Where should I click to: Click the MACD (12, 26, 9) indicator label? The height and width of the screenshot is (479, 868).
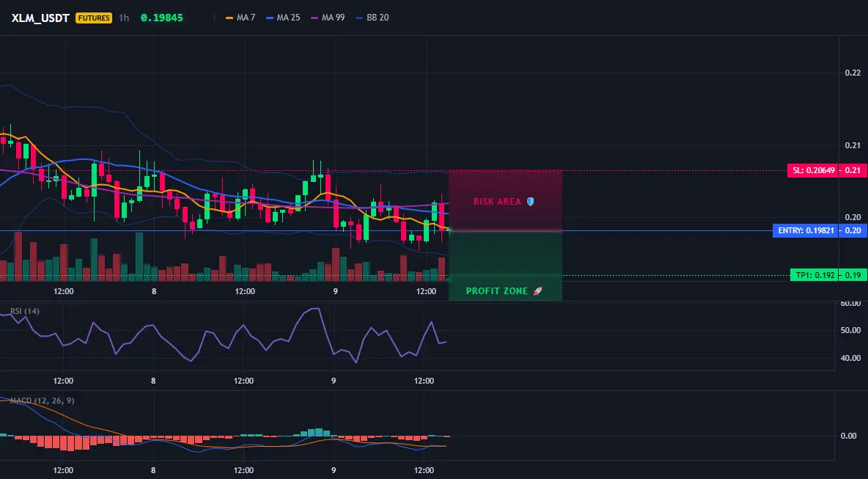tap(42, 401)
